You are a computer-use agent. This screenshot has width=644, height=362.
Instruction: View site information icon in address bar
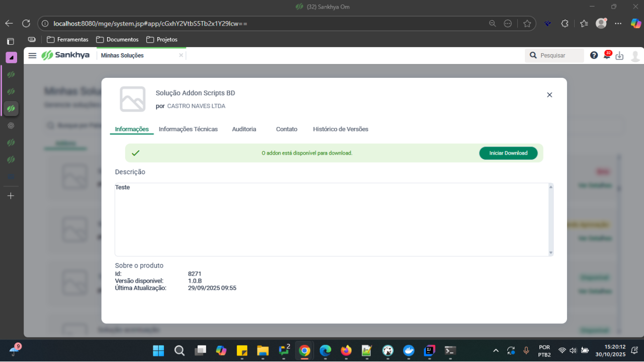pos(45,24)
